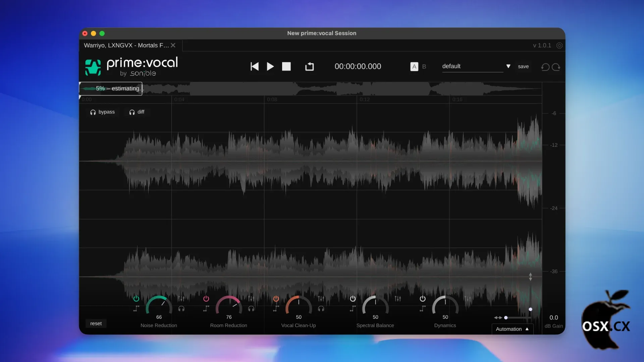Open Room Reduction advanced sliders icon
The height and width of the screenshot is (362, 644).
click(251, 298)
